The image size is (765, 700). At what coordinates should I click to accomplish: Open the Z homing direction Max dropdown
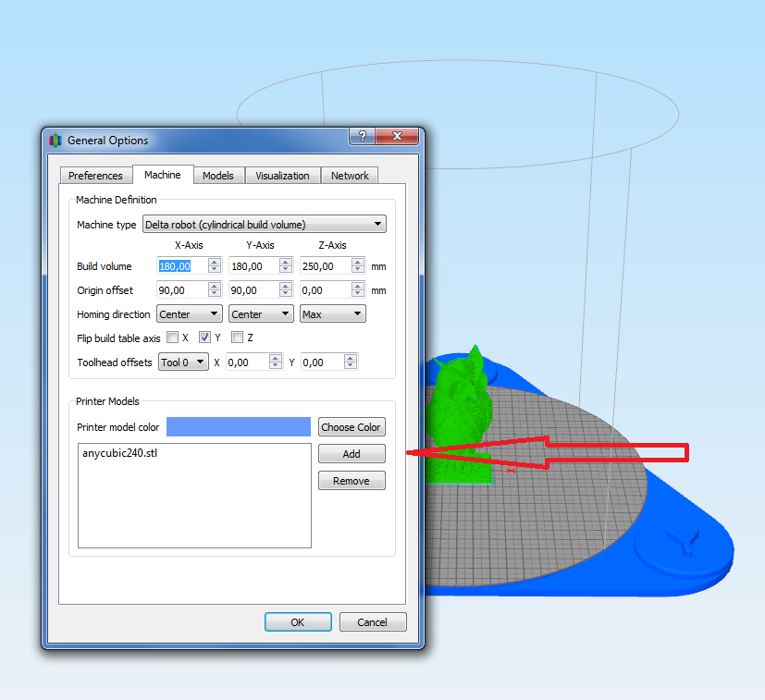pos(333,313)
